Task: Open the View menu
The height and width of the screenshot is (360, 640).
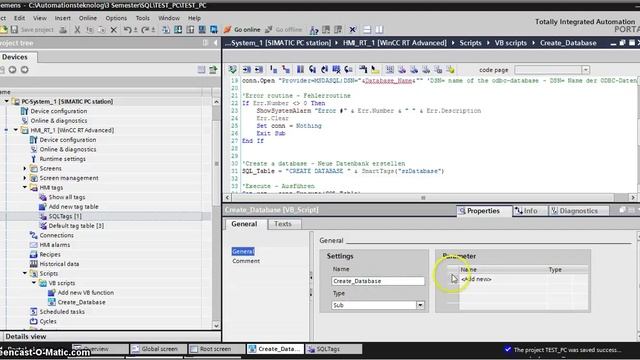Action: (x=40, y=18)
